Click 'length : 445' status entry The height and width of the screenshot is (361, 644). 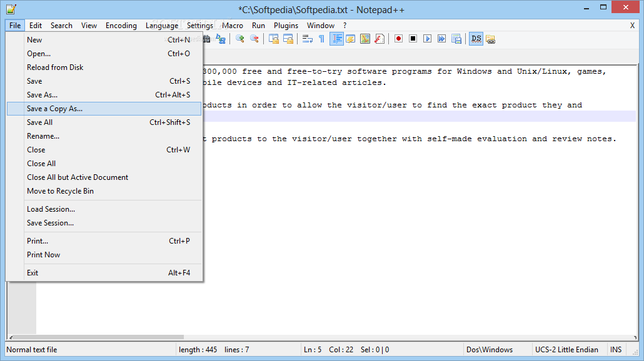tap(198, 350)
